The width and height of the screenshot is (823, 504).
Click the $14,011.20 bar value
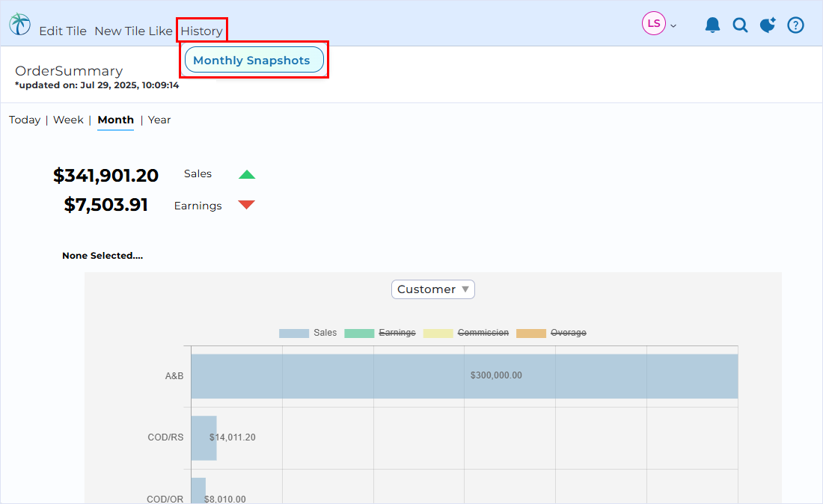(233, 437)
